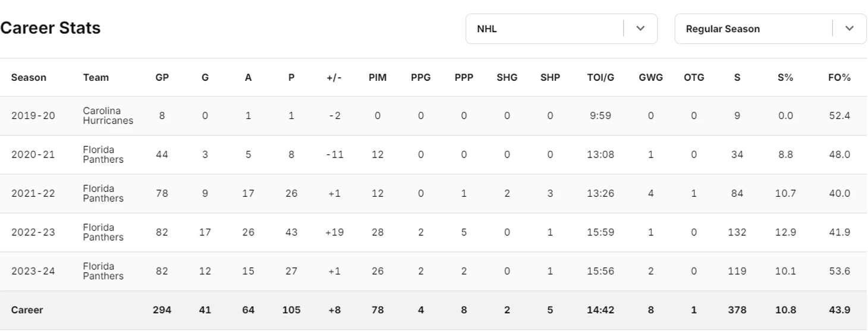Viewport: 868px width, 331px height.
Task: Click the GP column header
Action: click(162, 77)
